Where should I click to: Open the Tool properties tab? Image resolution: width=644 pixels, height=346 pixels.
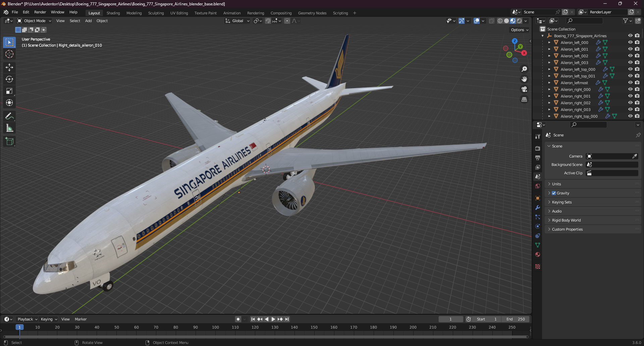coord(538,136)
